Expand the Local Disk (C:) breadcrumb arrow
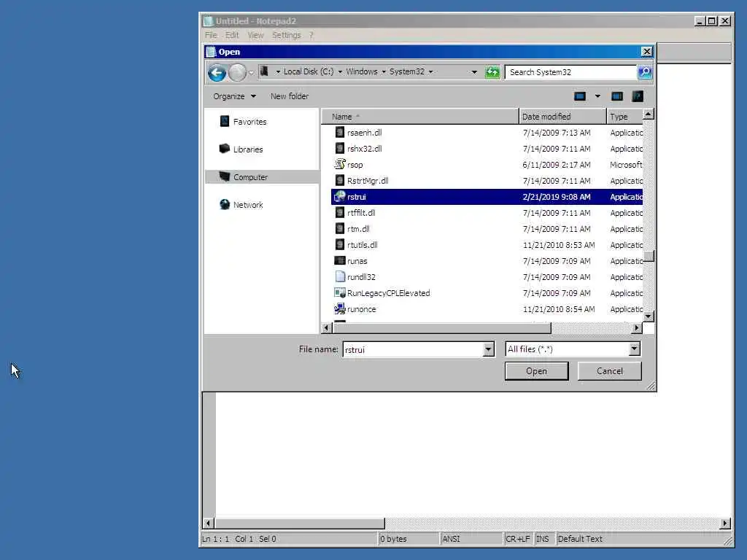Image resolution: width=747 pixels, height=560 pixels. [x=340, y=72]
